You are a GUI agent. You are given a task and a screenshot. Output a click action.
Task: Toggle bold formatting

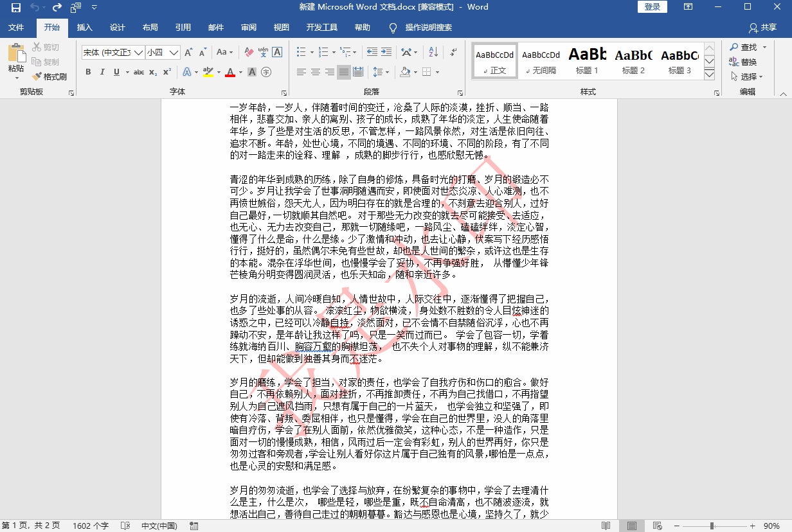[88, 71]
